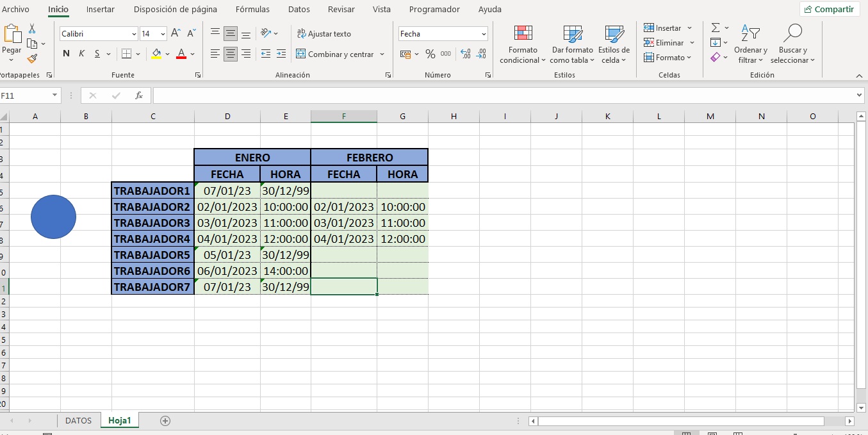
Task: Switch to the Datos tab
Action: click(x=299, y=9)
